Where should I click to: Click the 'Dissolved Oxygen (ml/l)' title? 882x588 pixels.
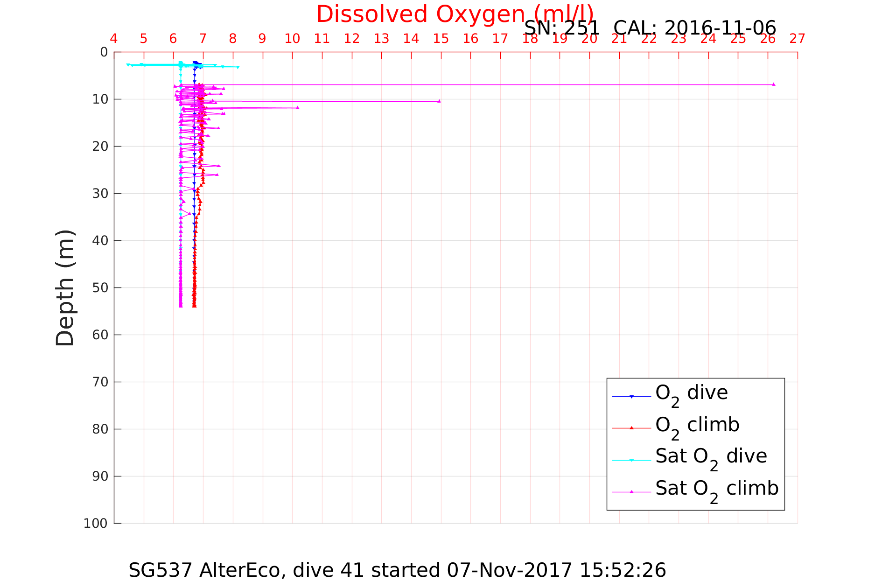tap(455, 14)
